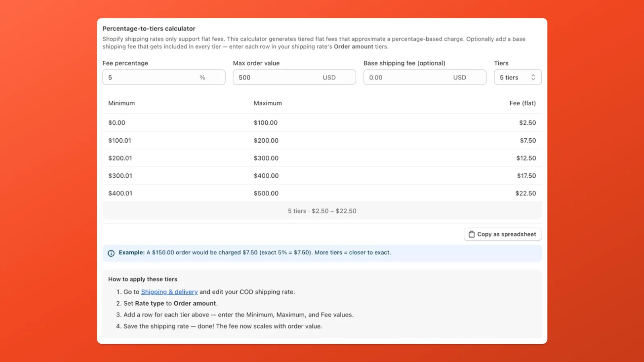Viewport: 644px width, 362px height.
Task: Click the percent symbol in Fee percentage field
Action: click(x=202, y=77)
